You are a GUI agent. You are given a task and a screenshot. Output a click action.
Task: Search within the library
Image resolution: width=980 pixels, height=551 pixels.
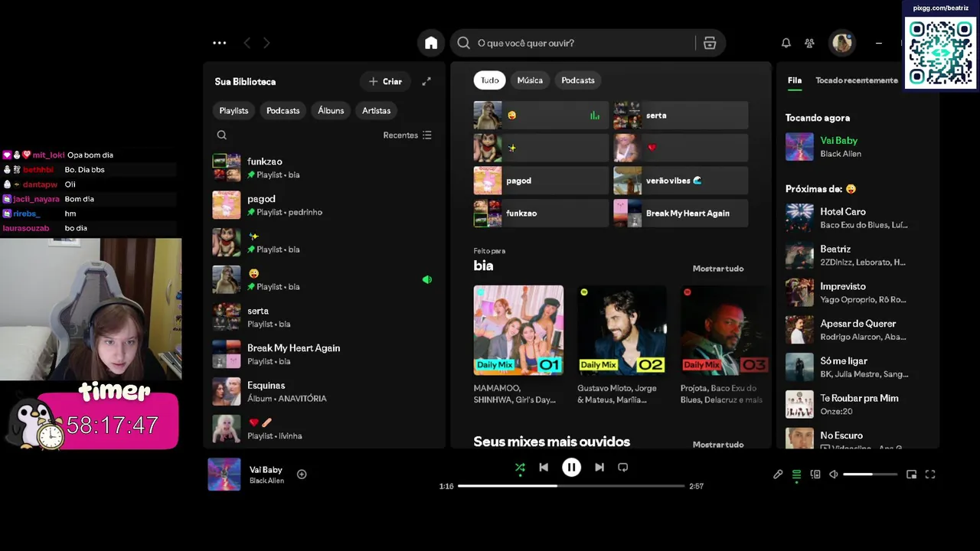(x=222, y=135)
